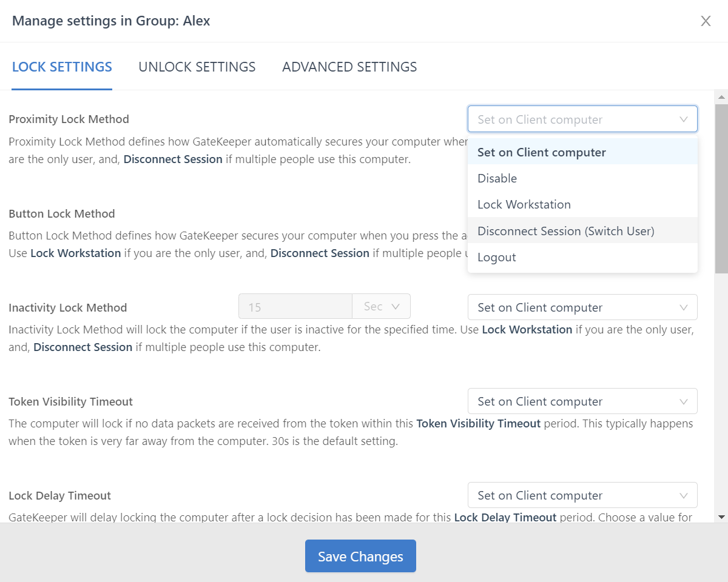Click the Token Visibility Timeout chevron arrow

pos(684,401)
